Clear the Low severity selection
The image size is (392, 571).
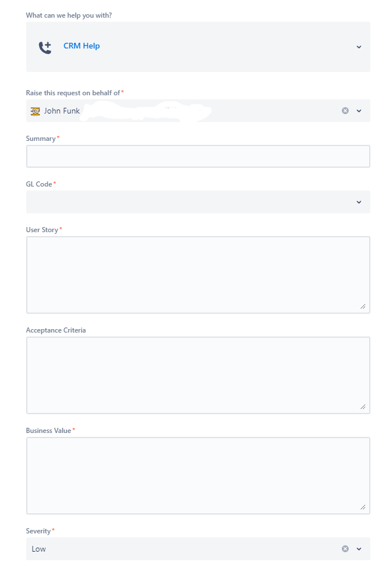[345, 549]
